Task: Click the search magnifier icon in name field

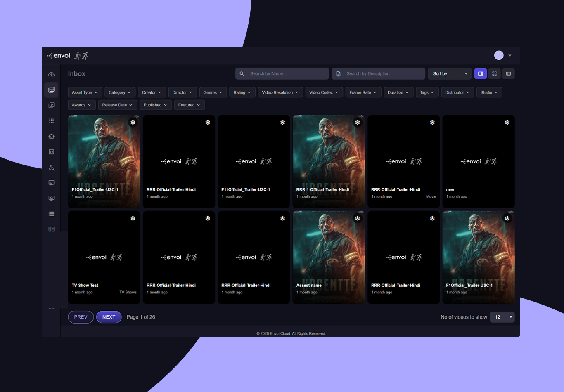Action: tap(242, 74)
